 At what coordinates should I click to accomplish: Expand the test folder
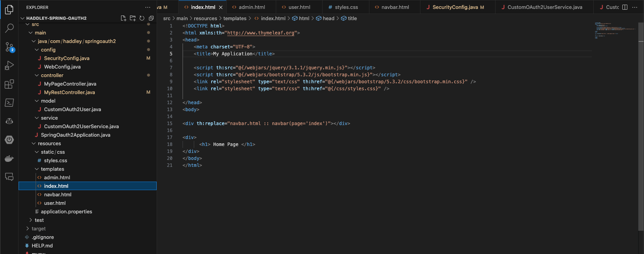(39, 220)
